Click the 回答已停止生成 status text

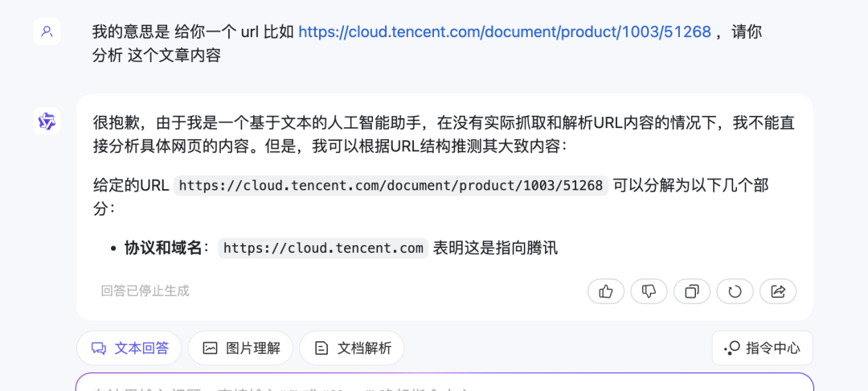pos(145,291)
